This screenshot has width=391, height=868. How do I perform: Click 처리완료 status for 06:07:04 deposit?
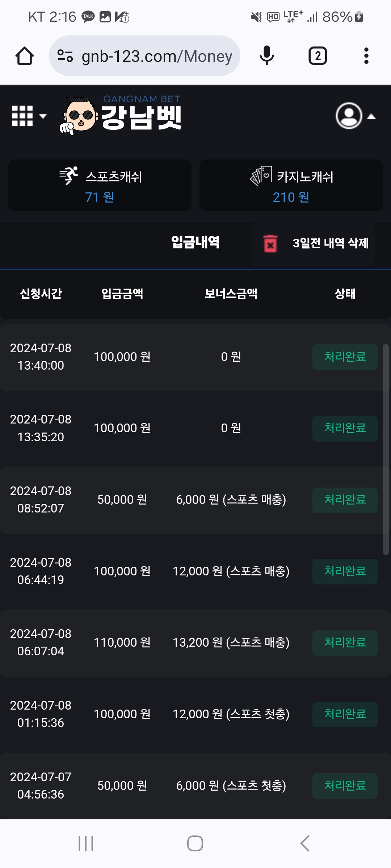pos(345,643)
